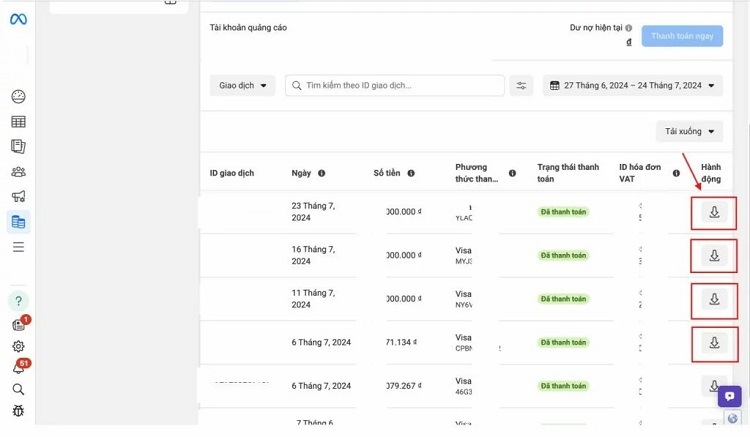Open the megaphone advertising icon in sidebar
The width and height of the screenshot is (750, 437).
(x=18, y=197)
